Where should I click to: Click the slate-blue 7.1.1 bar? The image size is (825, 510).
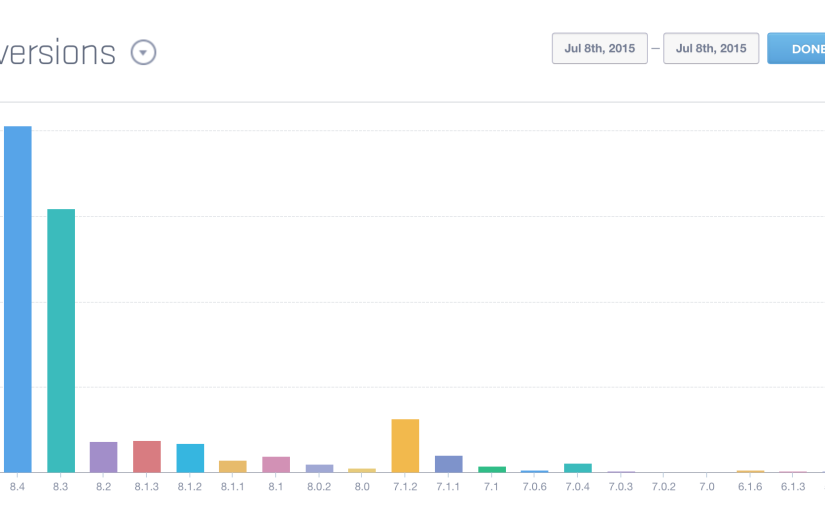pos(449,464)
